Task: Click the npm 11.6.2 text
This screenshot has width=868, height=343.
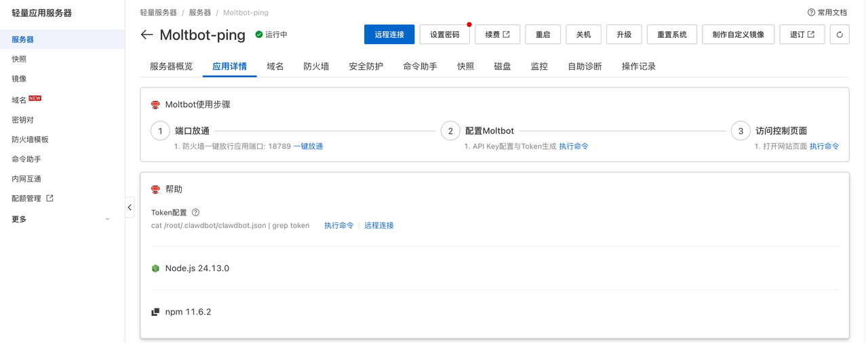Action: (x=189, y=312)
